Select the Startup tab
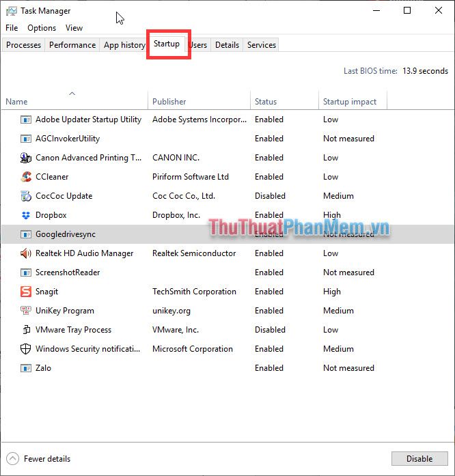The width and height of the screenshot is (455, 476). pos(167,44)
